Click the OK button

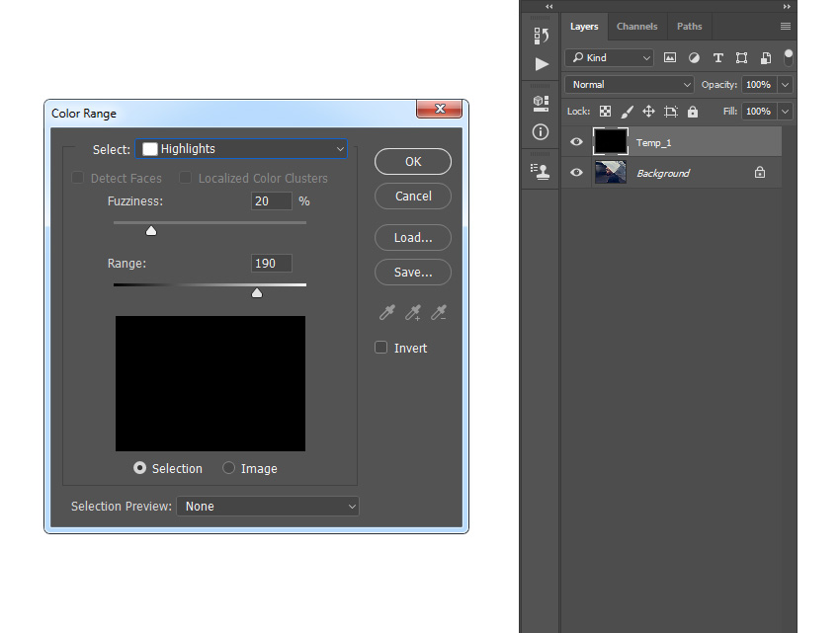(413, 162)
